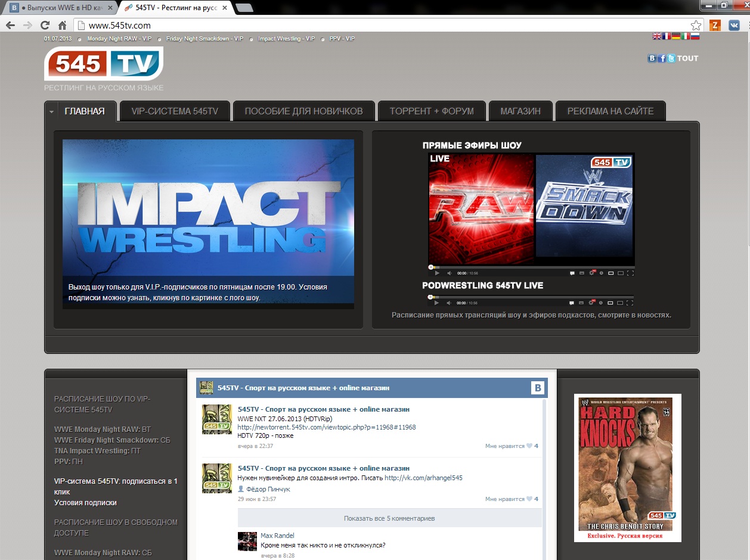Choose the Italian flag language icon
The width and height of the screenshot is (750, 560).
686,36
